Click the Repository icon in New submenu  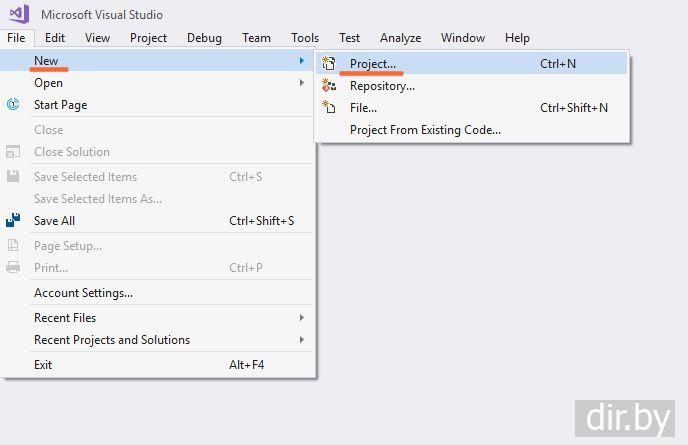click(329, 86)
